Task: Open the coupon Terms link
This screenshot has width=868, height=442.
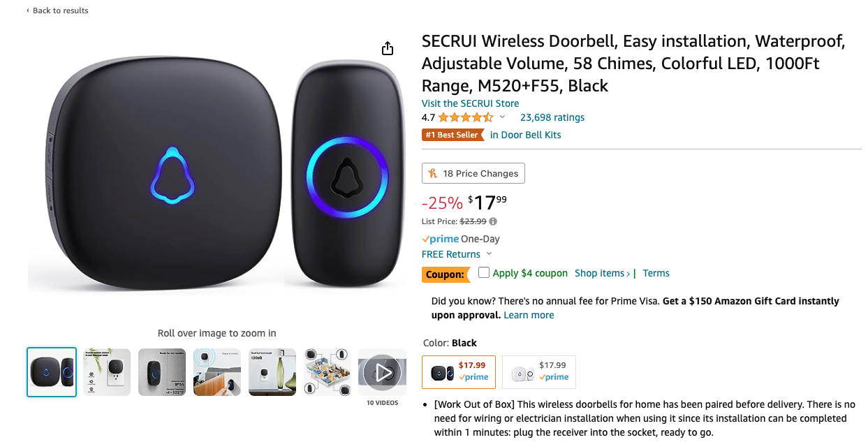Action: (655, 273)
